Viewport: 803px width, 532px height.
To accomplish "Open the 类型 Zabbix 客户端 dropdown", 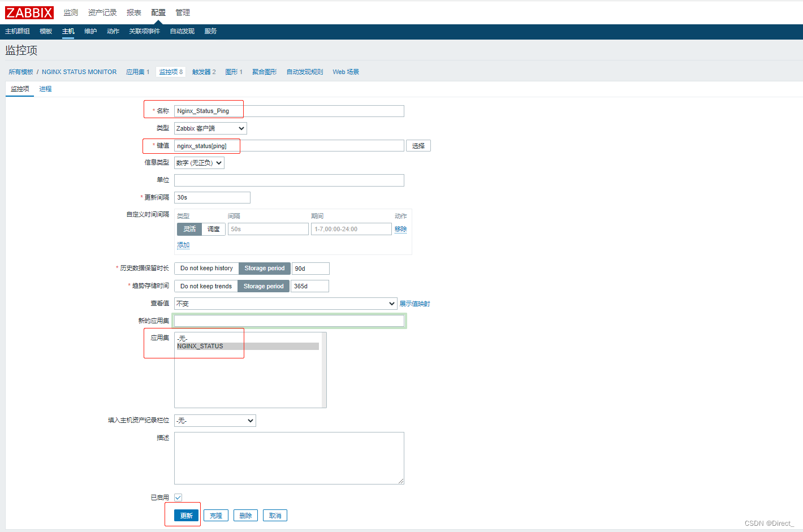I will (210, 128).
